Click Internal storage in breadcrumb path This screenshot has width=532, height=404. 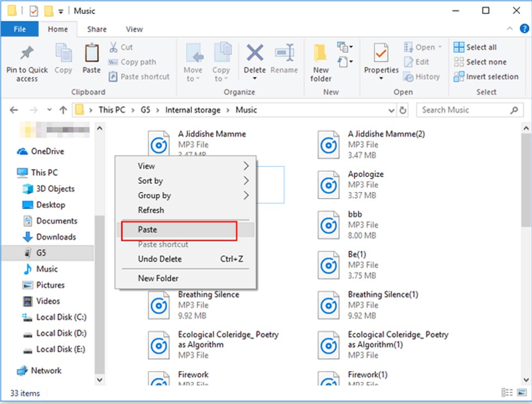[x=192, y=110]
